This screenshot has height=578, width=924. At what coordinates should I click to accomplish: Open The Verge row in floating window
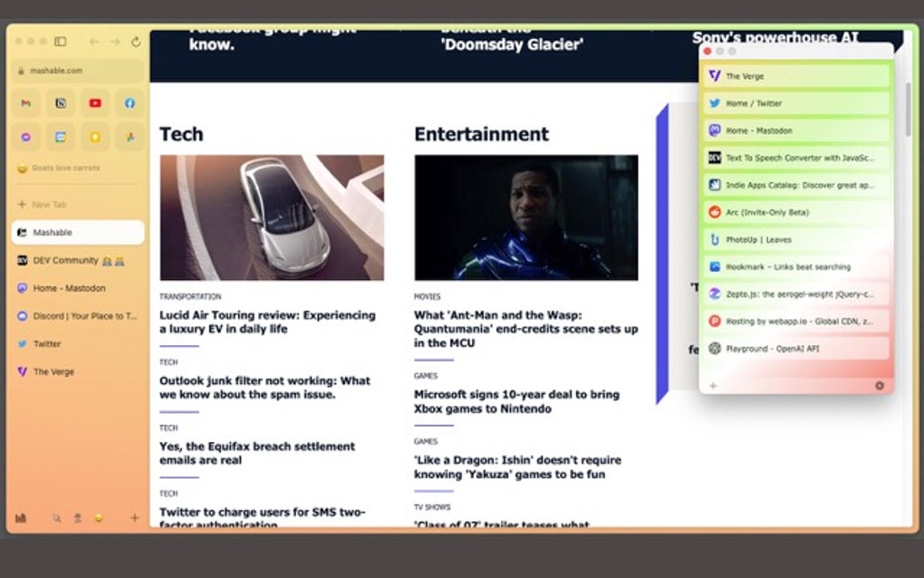(x=796, y=76)
